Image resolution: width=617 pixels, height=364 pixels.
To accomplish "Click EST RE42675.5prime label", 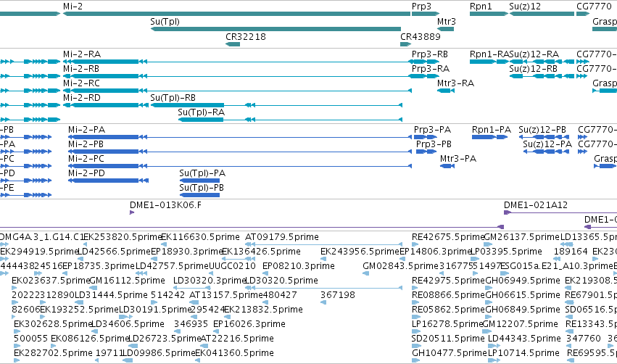I will tap(448, 237).
